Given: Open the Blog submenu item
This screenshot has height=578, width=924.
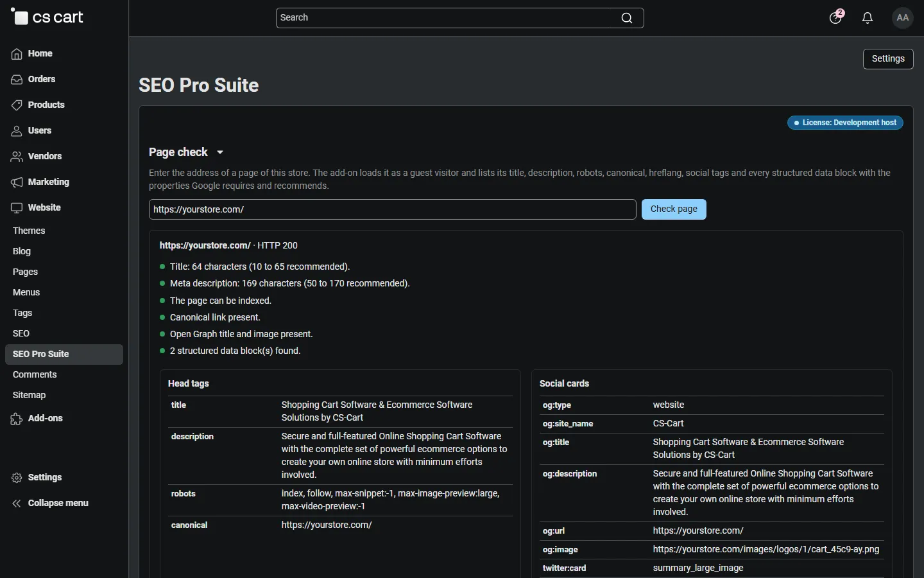Looking at the screenshot, I should [x=22, y=251].
